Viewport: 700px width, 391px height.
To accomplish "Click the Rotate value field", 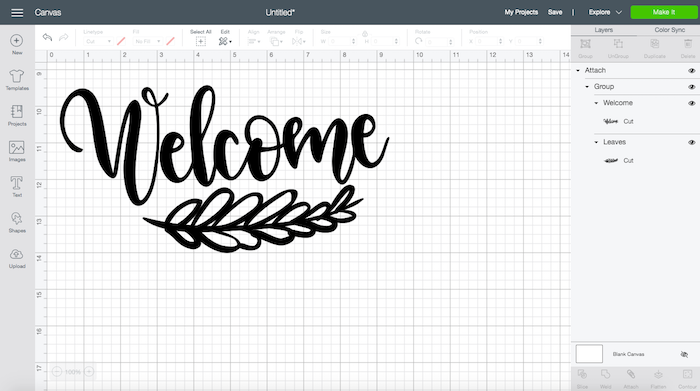I will point(439,42).
